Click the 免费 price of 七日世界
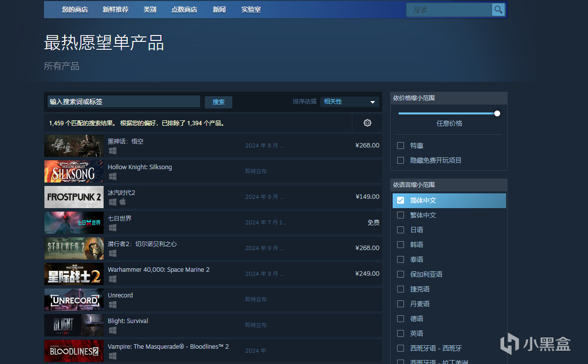The image size is (588, 364). tap(373, 222)
